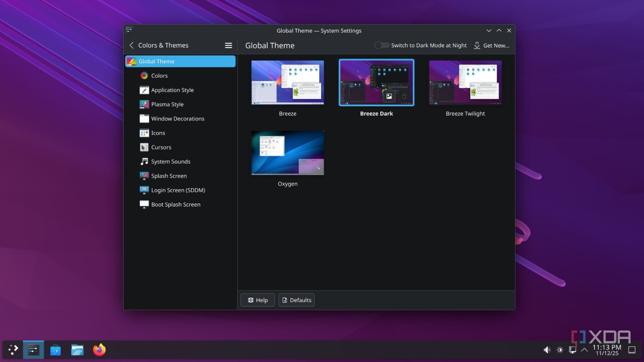Choose the Breeze theme thumbnail
Viewport: 644px width, 362px height.
click(288, 82)
